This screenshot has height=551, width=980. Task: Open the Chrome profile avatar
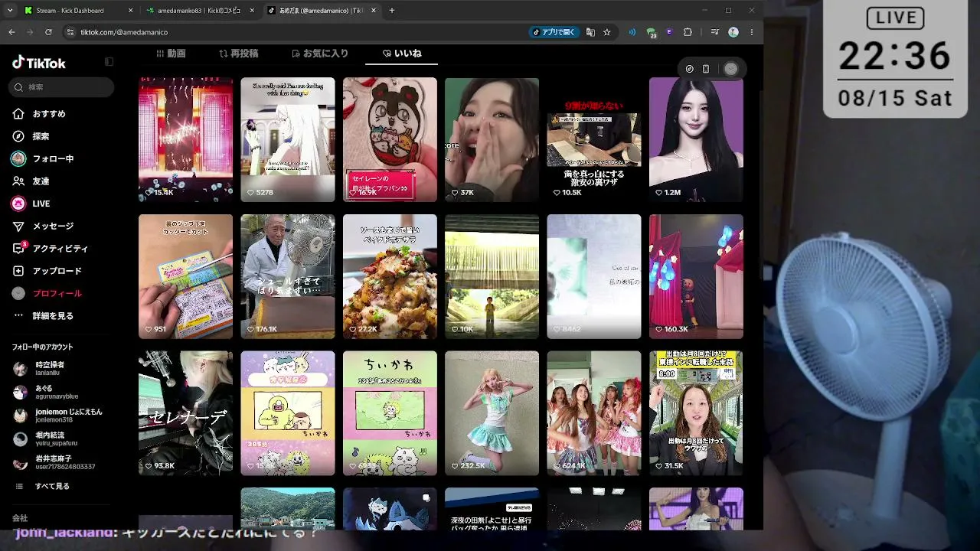tap(733, 32)
